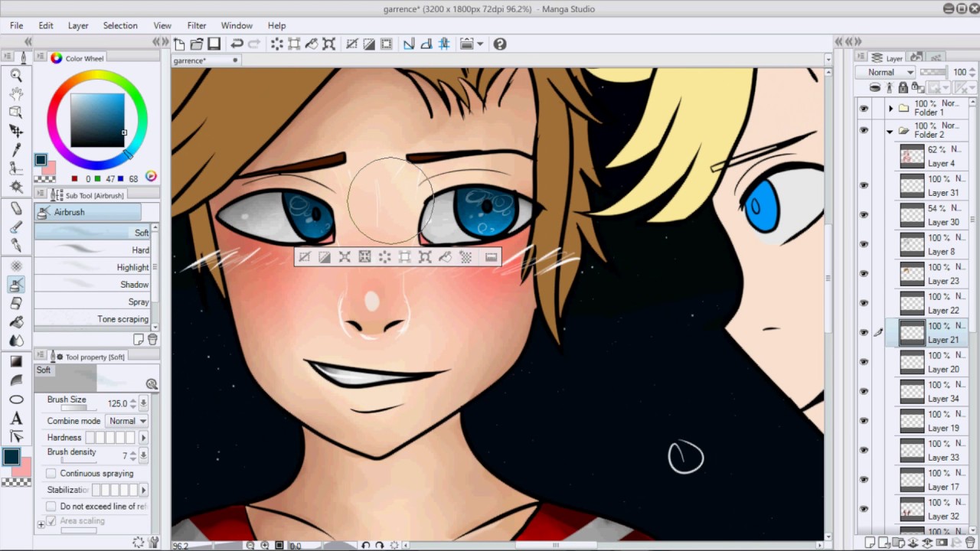The height and width of the screenshot is (551, 980).
Task: Click the Open file folder icon
Action: (x=197, y=44)
